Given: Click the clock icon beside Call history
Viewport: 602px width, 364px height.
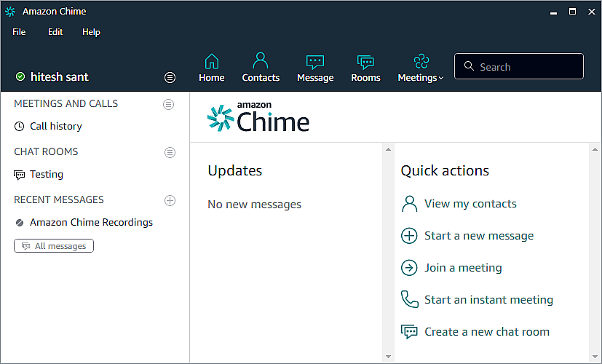Looking at the screenshot, I should 19,127.
